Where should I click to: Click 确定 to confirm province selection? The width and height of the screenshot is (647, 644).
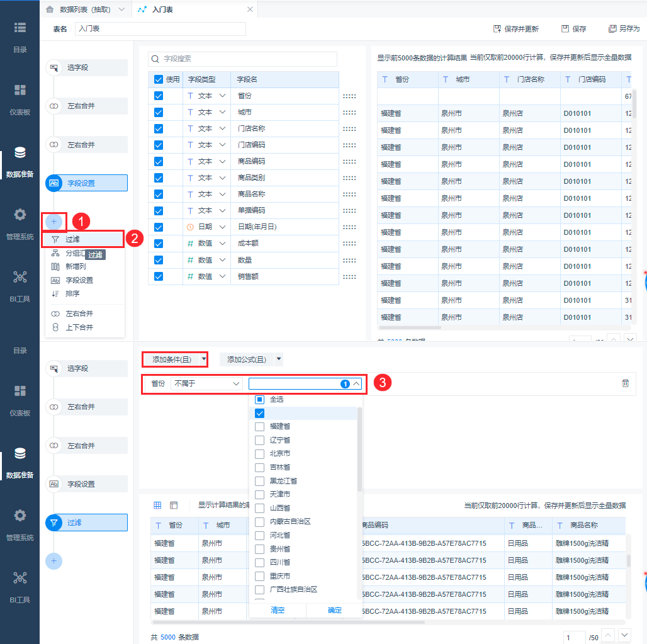[334, 610]
